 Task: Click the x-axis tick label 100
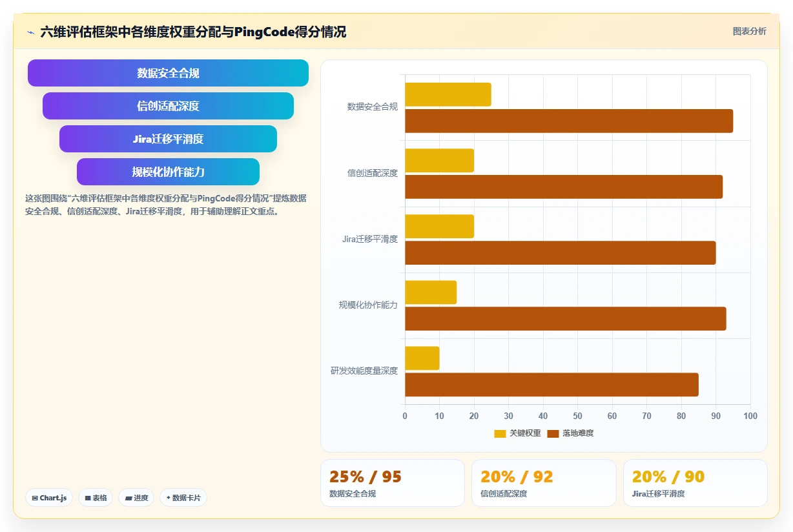tap(750, 416)
